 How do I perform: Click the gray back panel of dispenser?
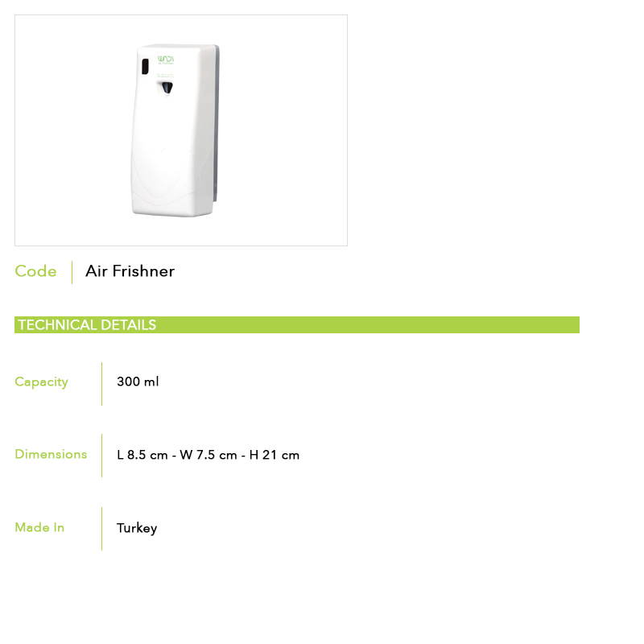pos(218,129)
